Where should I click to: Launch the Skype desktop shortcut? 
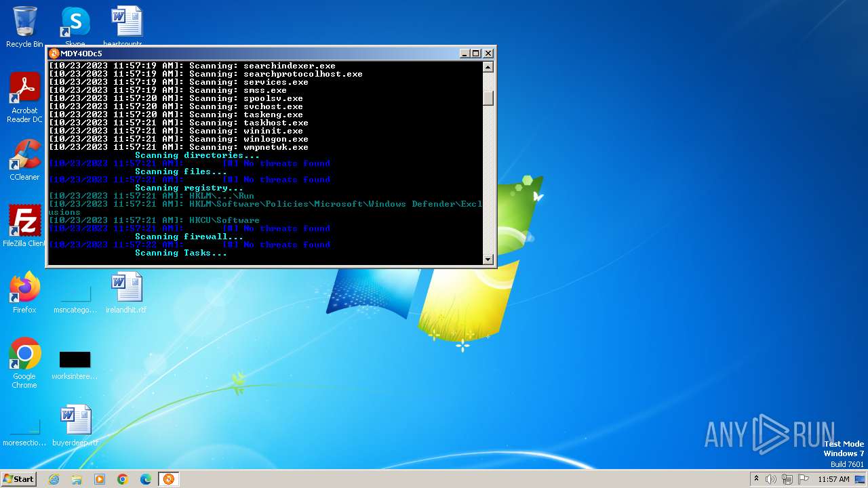75,26
